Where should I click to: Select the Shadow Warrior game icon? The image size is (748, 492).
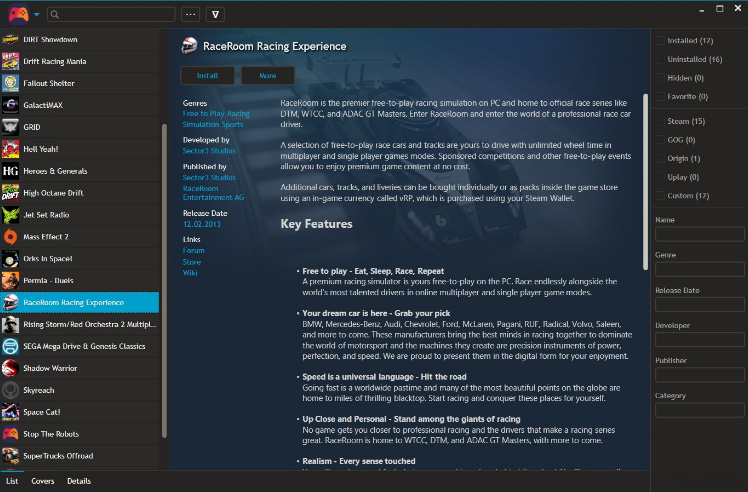pyautogui.click(x=10, y=368)
